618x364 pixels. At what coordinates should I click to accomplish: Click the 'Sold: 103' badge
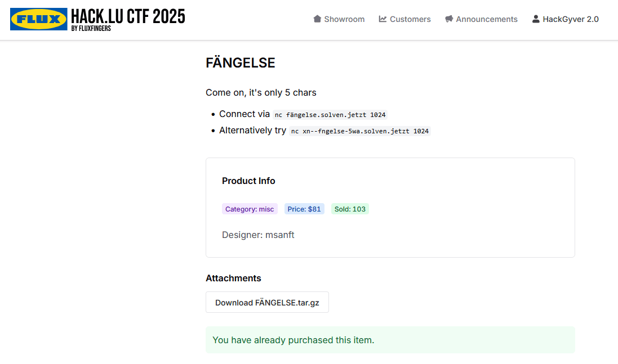click(x=350, y=209)
